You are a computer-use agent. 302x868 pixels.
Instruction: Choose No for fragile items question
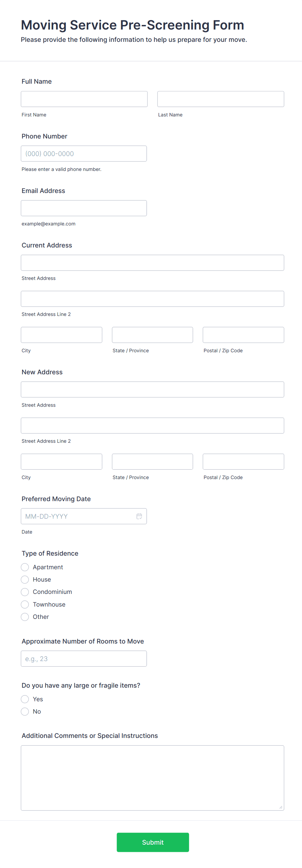click(25, 711)
